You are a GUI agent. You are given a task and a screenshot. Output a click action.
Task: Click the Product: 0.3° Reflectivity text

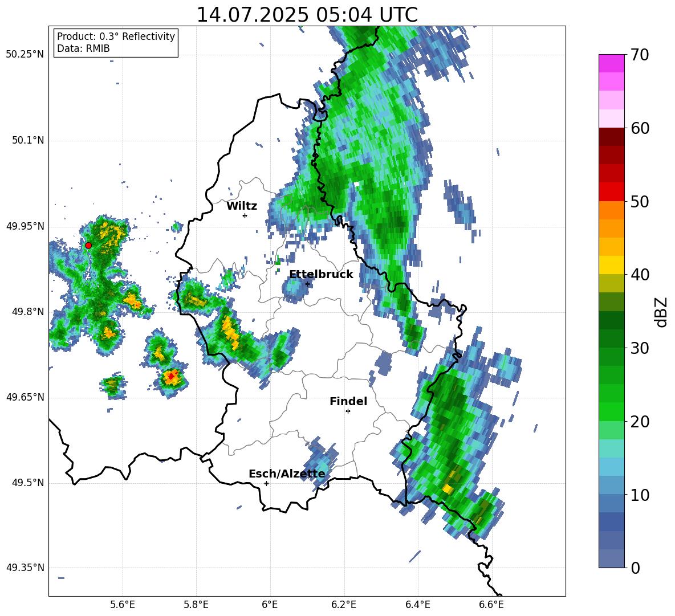(116, 36)
